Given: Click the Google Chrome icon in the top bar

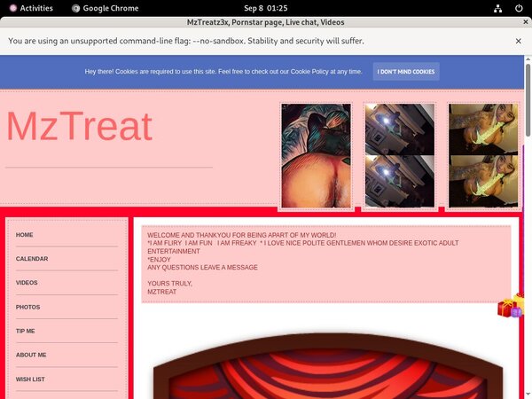Looking at the screenshot, I should [76, 8].
